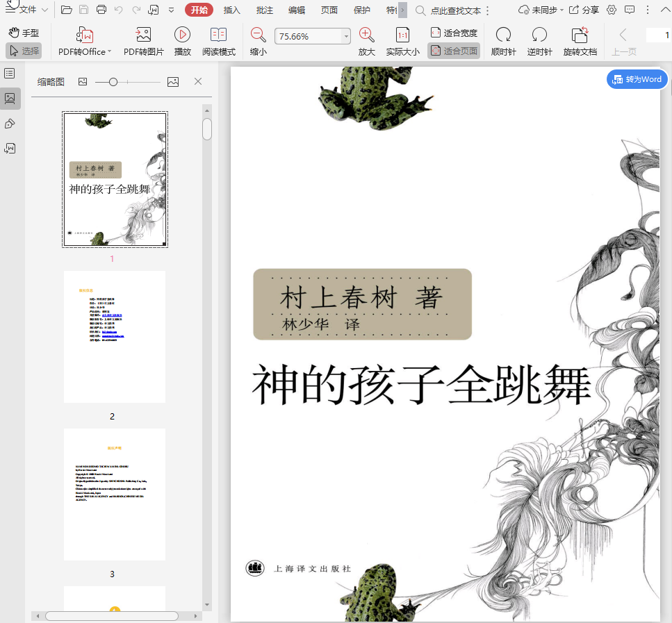The width and height of the screenshot is (672, 623).
Task: Open the signature pen sidebar panel
Action: point(10,124)
